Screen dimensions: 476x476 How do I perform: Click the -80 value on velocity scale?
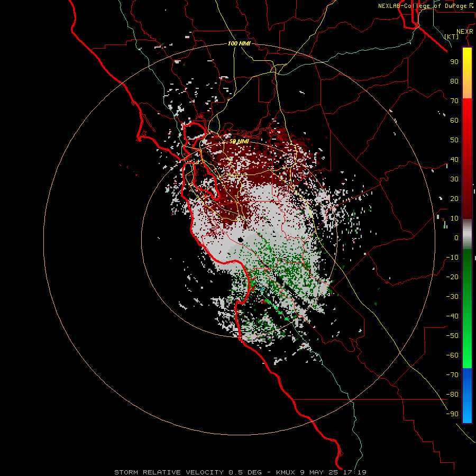(452, 395)
